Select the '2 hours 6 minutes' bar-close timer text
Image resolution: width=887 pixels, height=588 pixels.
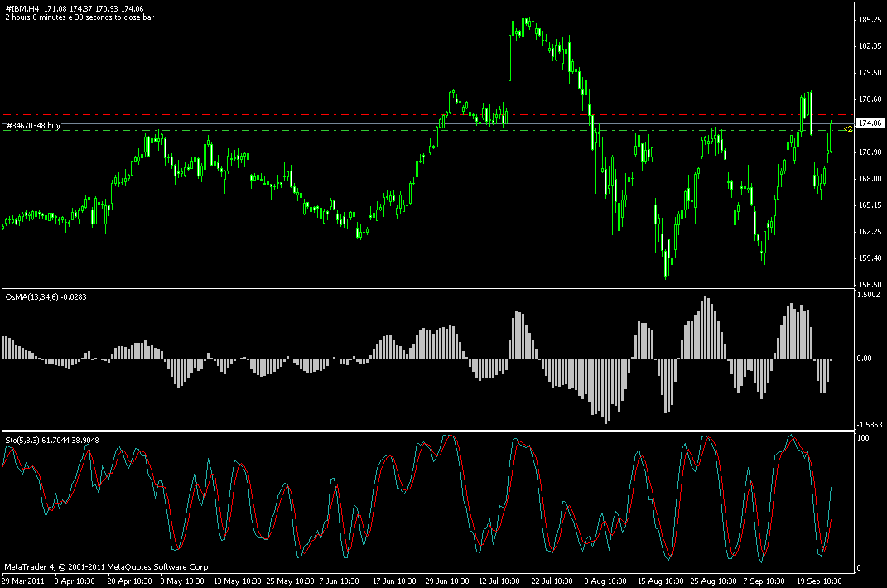[x=80, y=17]
